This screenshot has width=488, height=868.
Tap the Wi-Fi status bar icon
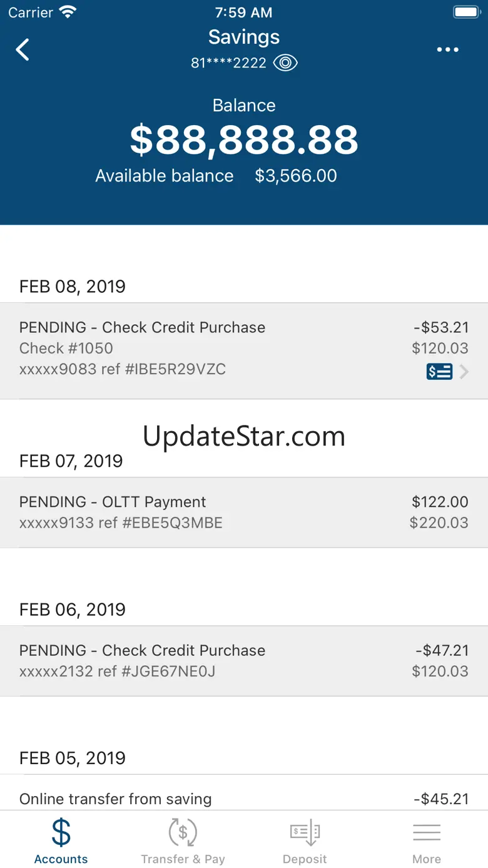point(66,12)
